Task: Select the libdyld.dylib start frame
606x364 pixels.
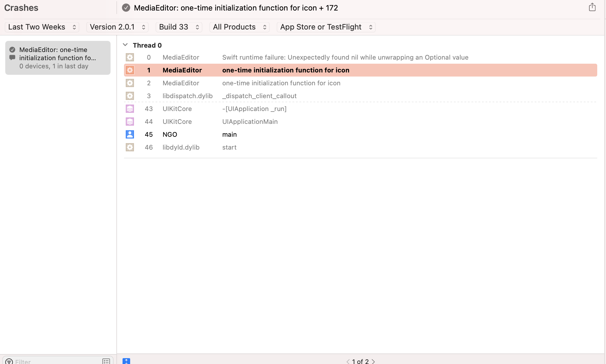Action: click(x=361, y=147)
